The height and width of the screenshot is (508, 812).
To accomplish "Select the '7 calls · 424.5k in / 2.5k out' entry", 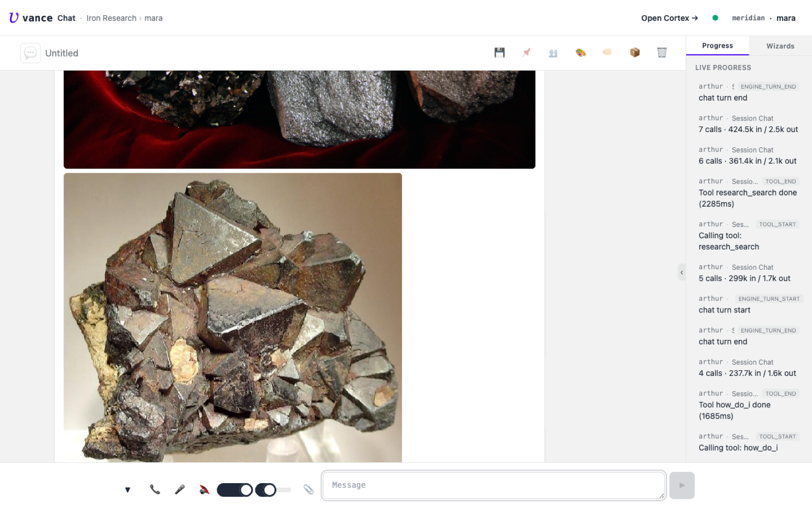I will pos(749,124).
